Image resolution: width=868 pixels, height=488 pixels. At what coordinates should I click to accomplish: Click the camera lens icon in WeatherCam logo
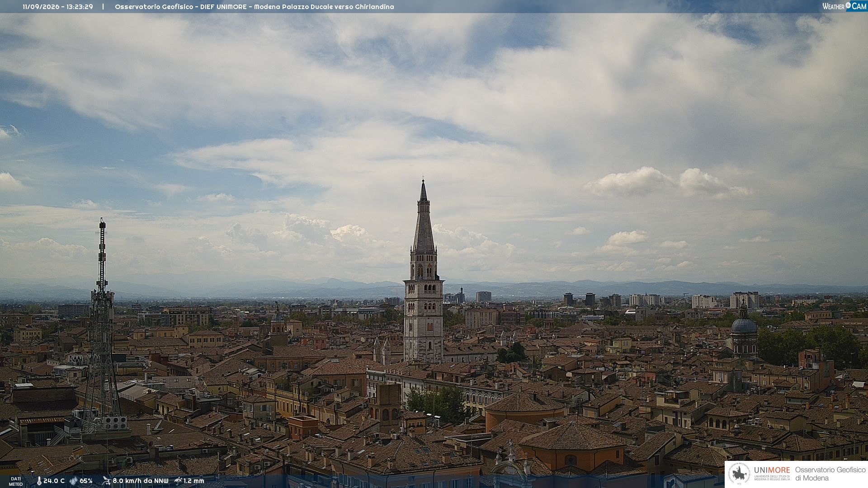coord(848,5)
